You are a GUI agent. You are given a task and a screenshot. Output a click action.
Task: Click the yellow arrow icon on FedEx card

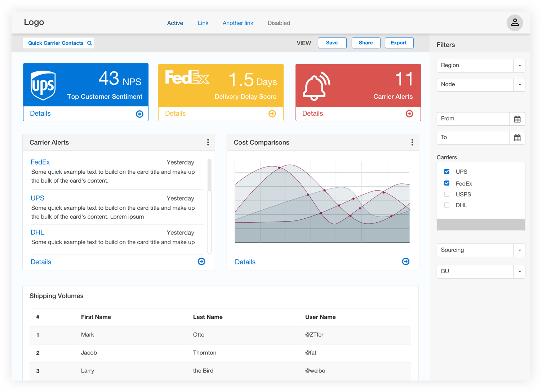(x=272, y=114)
